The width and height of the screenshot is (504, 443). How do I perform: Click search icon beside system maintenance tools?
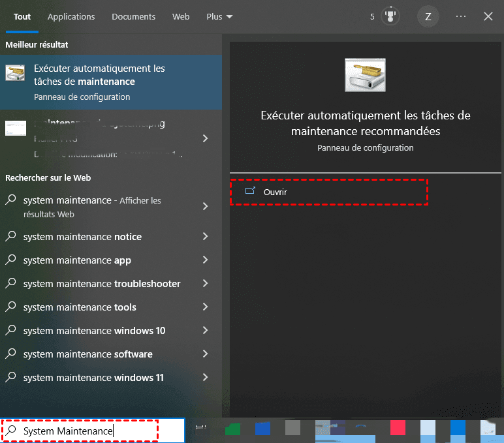pyautogui.click(x=10, y=307)
